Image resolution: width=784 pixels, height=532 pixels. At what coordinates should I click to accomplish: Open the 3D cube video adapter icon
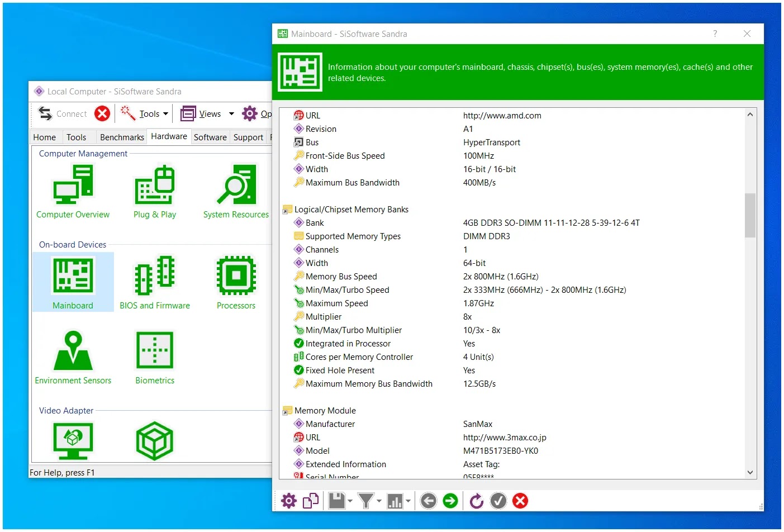(155, 440)
